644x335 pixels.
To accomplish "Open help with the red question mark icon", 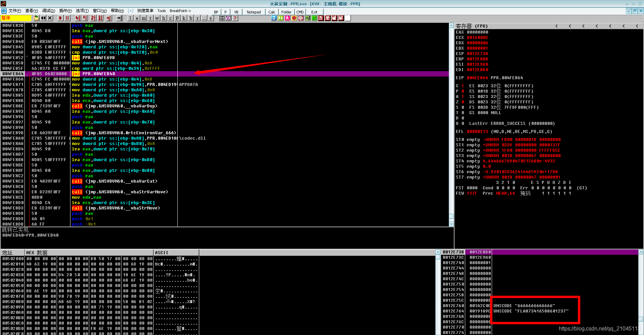I will pos(235,18).
